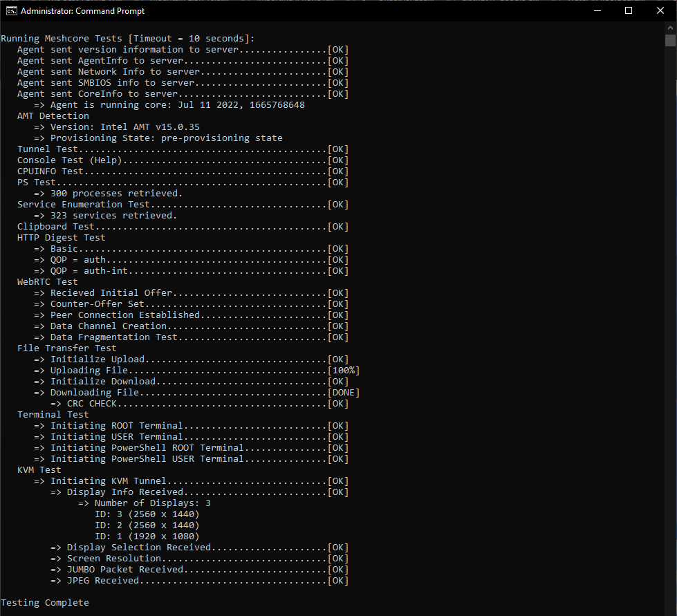Click the 'CRC CHECK' line text

pos(92,404)
